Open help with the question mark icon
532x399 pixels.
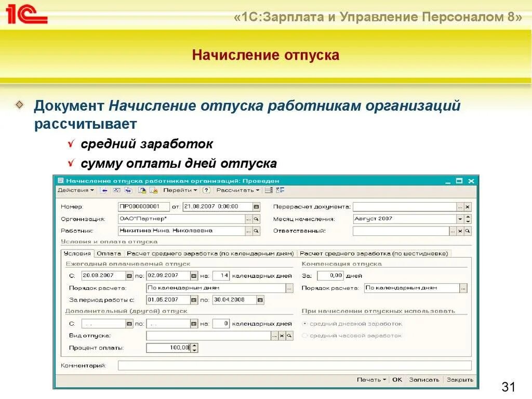(206, 190)
